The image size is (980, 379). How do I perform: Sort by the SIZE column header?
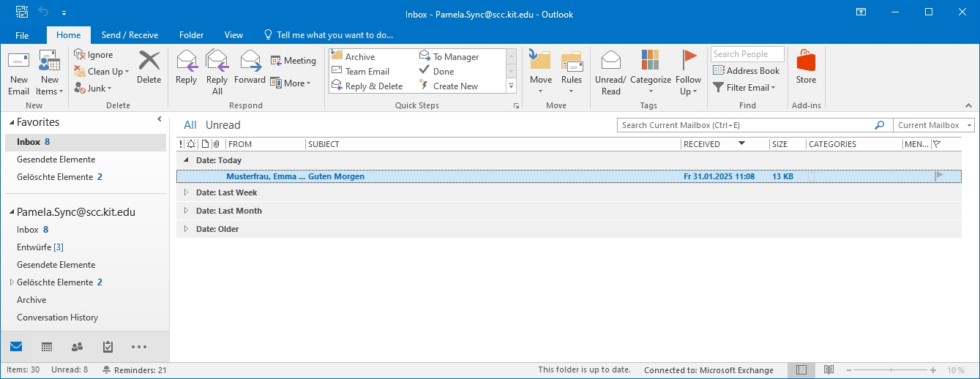pos(788,144)
